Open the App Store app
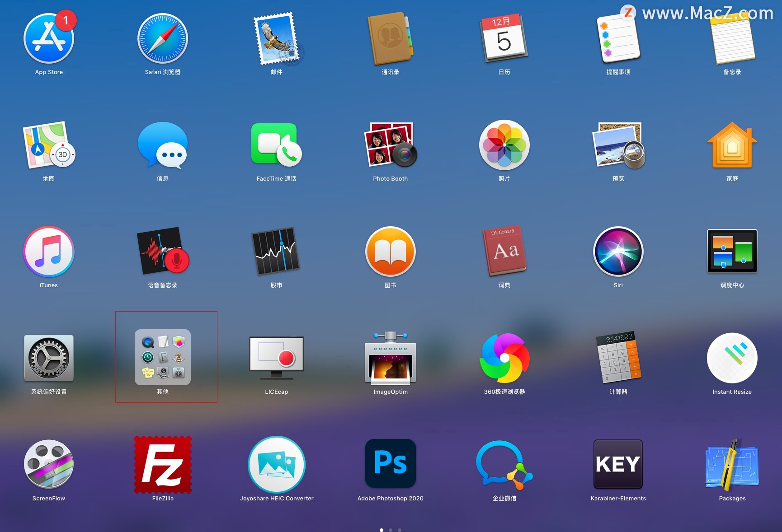 click(49, 38)
